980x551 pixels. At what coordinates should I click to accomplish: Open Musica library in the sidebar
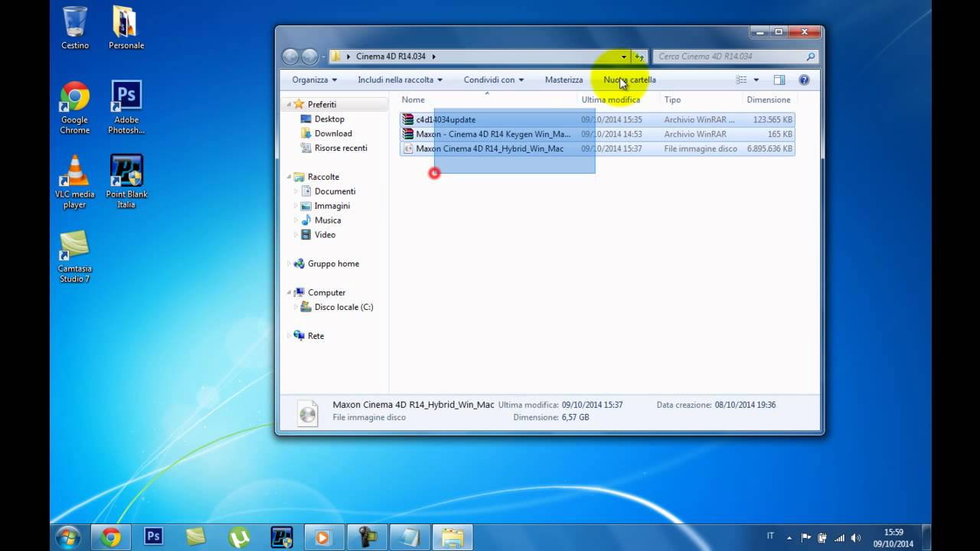click(x=328, y=220)
